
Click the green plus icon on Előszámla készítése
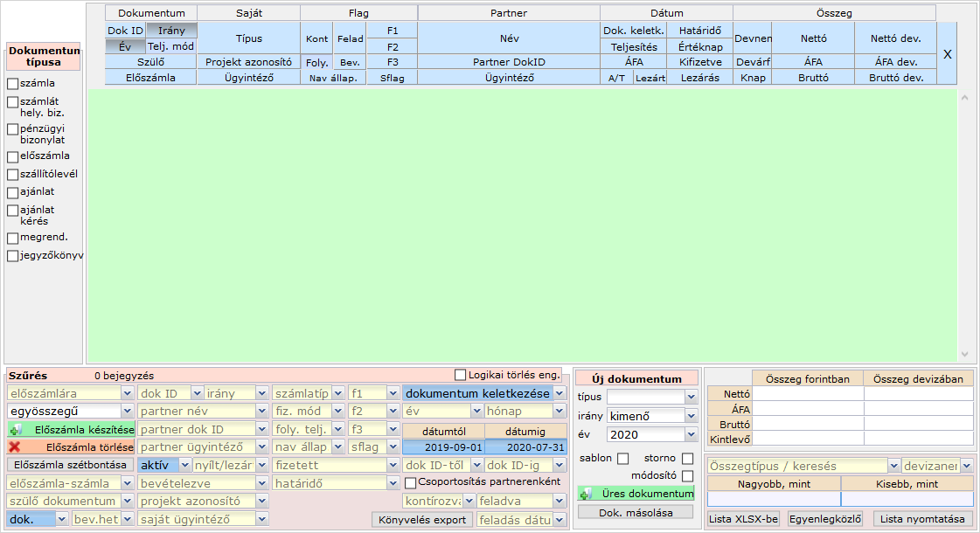coord(15,430)
